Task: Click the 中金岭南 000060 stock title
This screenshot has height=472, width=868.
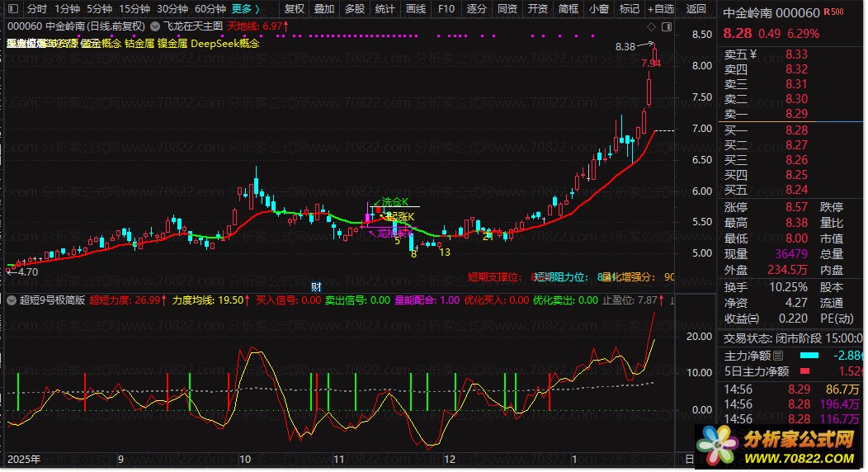Action: pyautogui.click(x=771, y=12)
